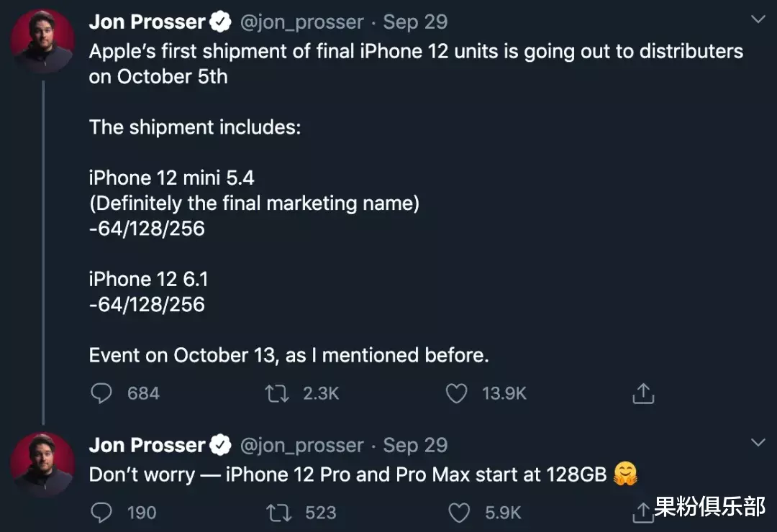Expand the menu caret on the second tweet
This screenshot has width=777, height=532.
tap(758, 441)
